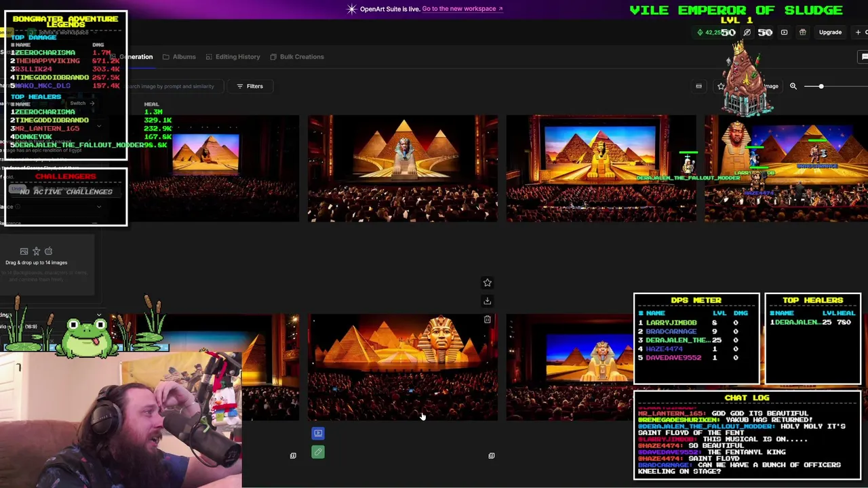
Task: Click the Upgrade button
Action: click(x=830, y=32)
